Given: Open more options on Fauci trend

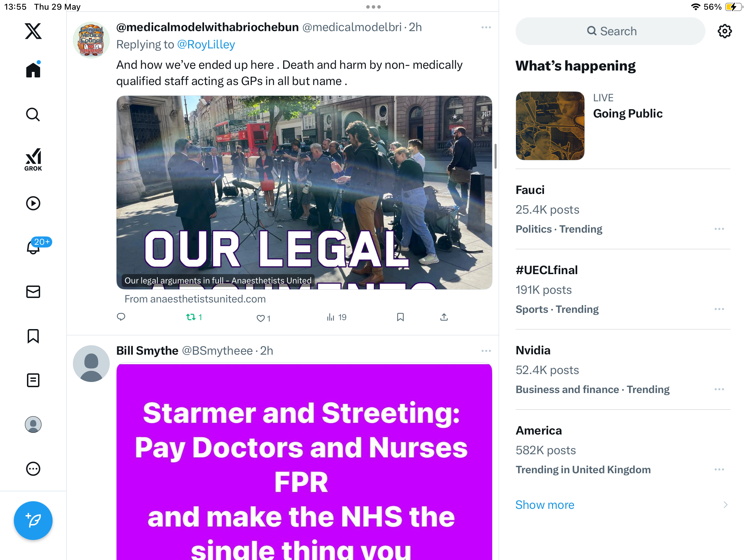Looking at the screenshot, I should [719, 229].
